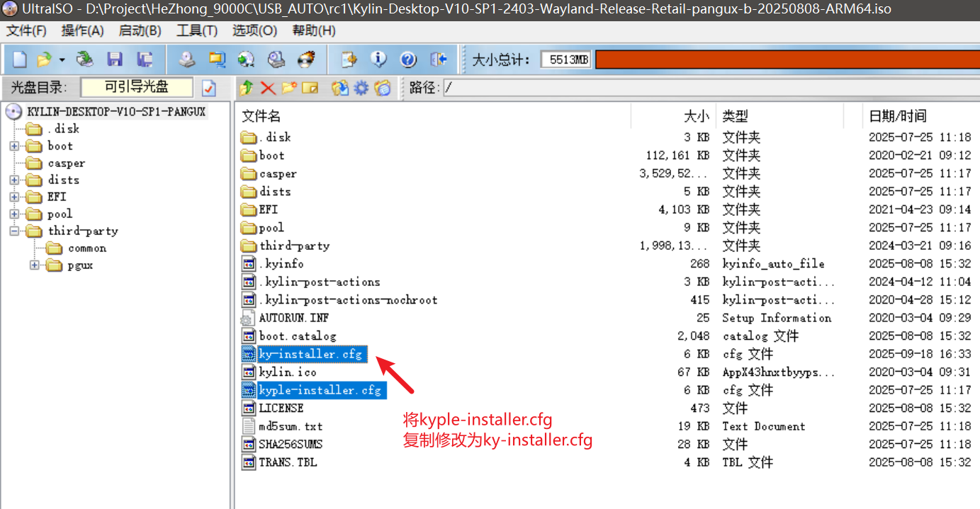Select casper folder in tree
Image resolution: width=980 pixels, height=509 pixels.
tap(66, 163)
